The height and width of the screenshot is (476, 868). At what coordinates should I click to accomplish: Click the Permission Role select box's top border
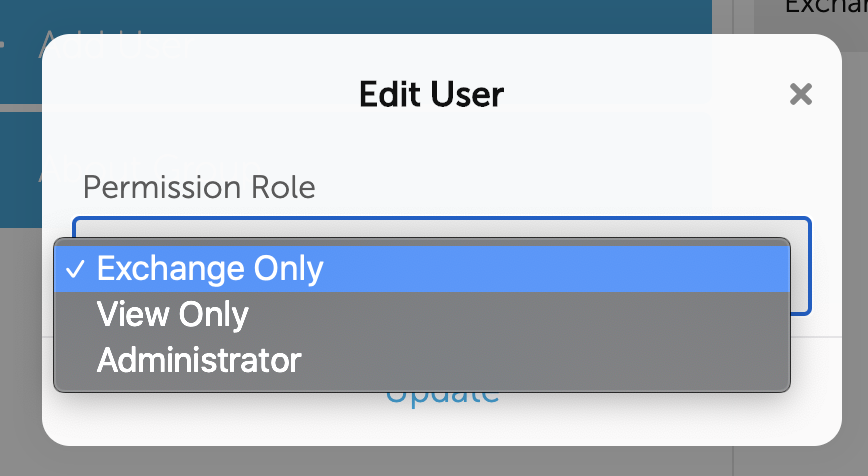(x=440, y=218)
